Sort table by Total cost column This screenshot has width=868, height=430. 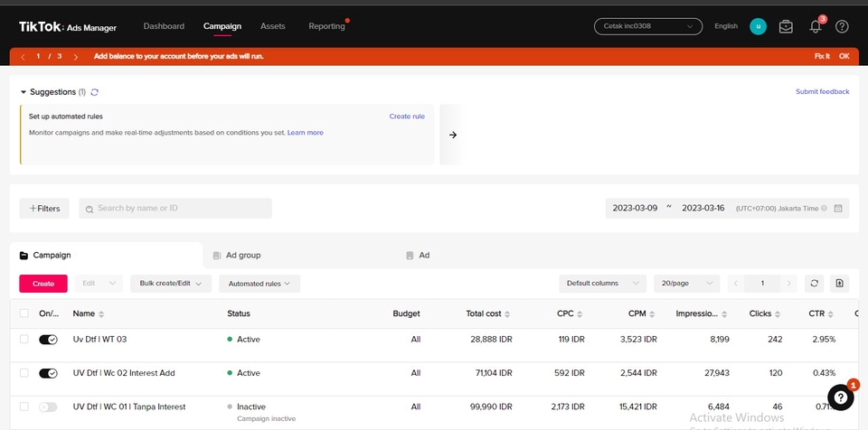coord(507,313)
